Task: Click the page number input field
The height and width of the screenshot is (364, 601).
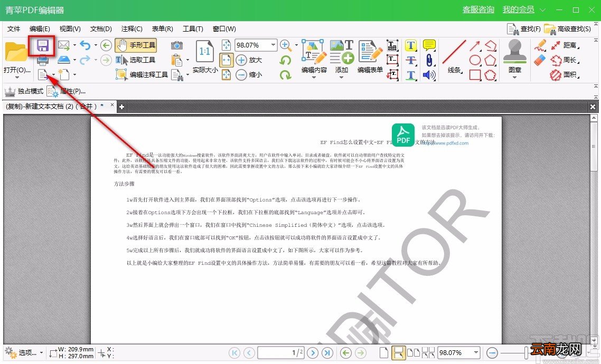Action: click(x=281, y=352)
